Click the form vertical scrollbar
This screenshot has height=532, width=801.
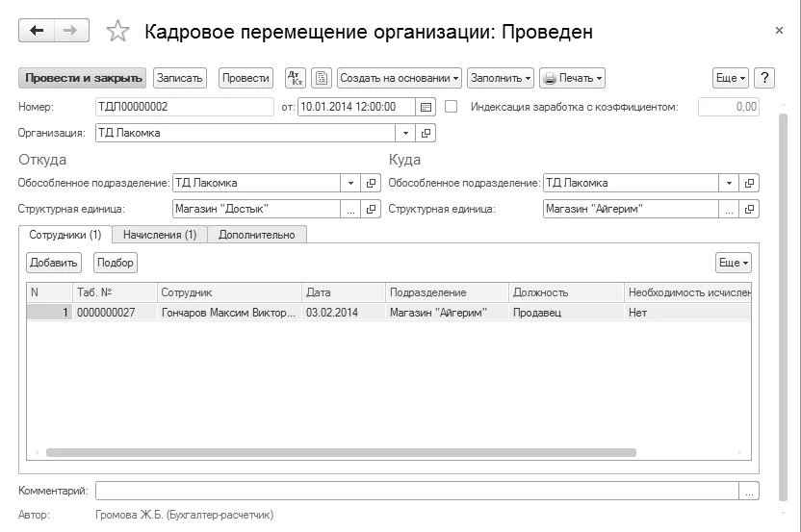(783, 306)
